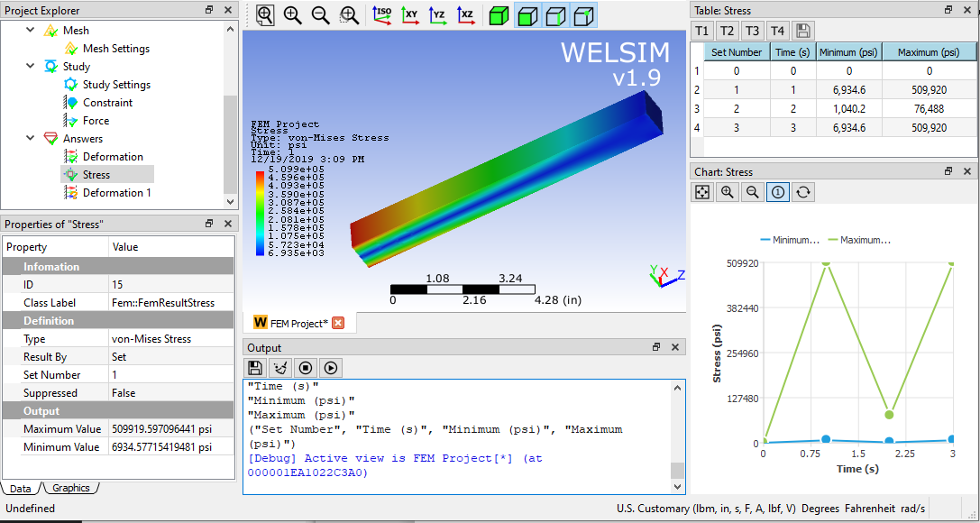Select the Stress answer item
Image resolution: width=980 pixels, height=523 pixels.
[x=96, y=175]
